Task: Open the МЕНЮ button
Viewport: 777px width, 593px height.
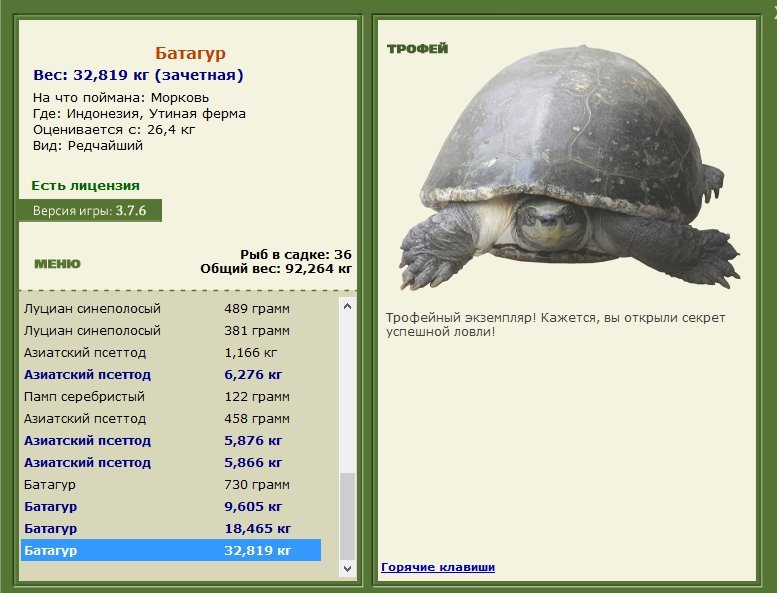Action: [57, 264]
